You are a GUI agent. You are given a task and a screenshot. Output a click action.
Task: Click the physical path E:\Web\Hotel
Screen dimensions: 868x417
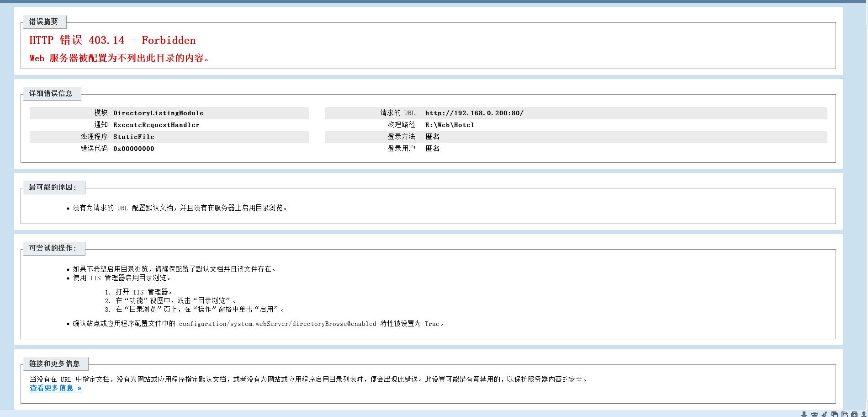point(450,125)
